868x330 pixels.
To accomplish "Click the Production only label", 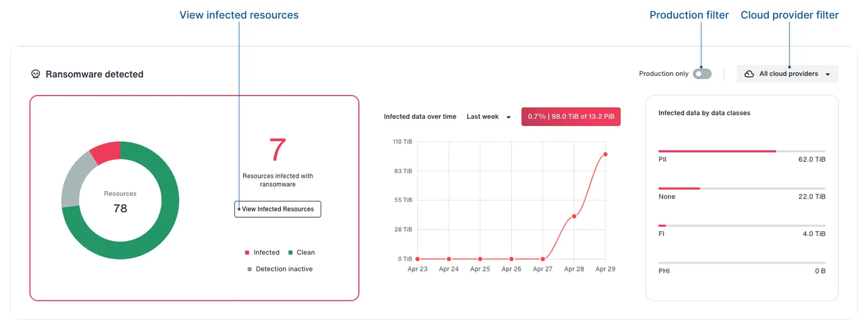I will pos(663,74).
